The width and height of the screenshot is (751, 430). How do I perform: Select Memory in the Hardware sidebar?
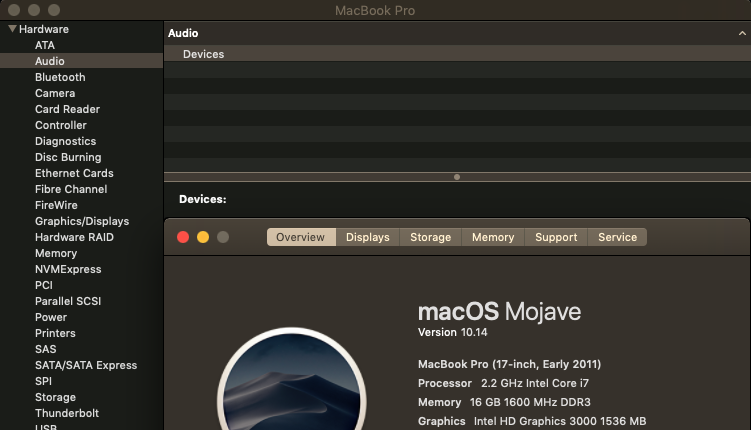[56, 253]
